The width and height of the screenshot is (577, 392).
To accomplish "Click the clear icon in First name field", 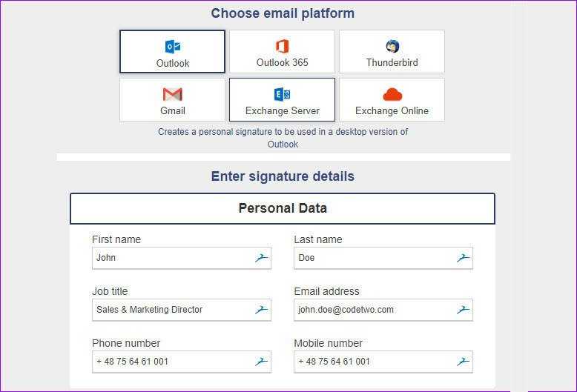I will point(261,258).
